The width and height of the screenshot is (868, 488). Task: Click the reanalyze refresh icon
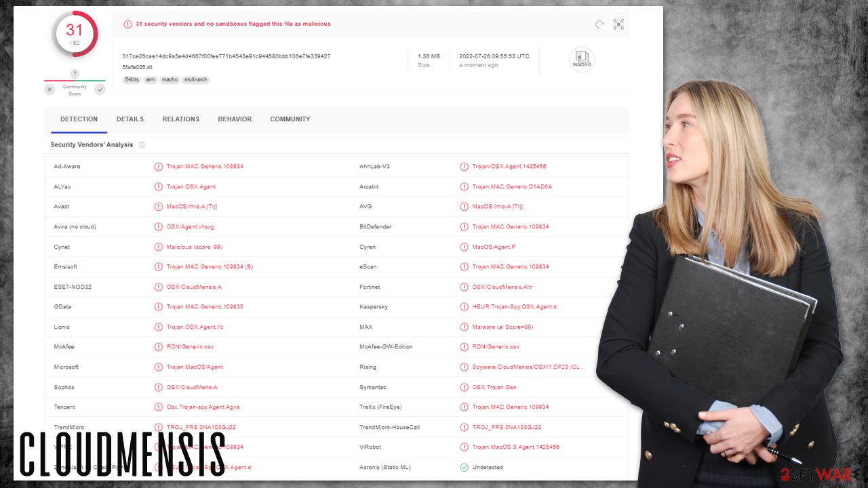[x=599, y=24]
